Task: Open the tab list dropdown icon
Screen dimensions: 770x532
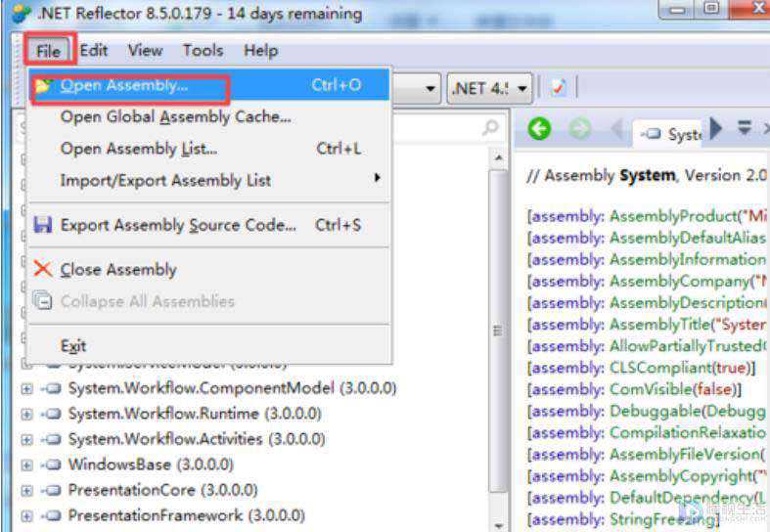Action: coord(745,128)
